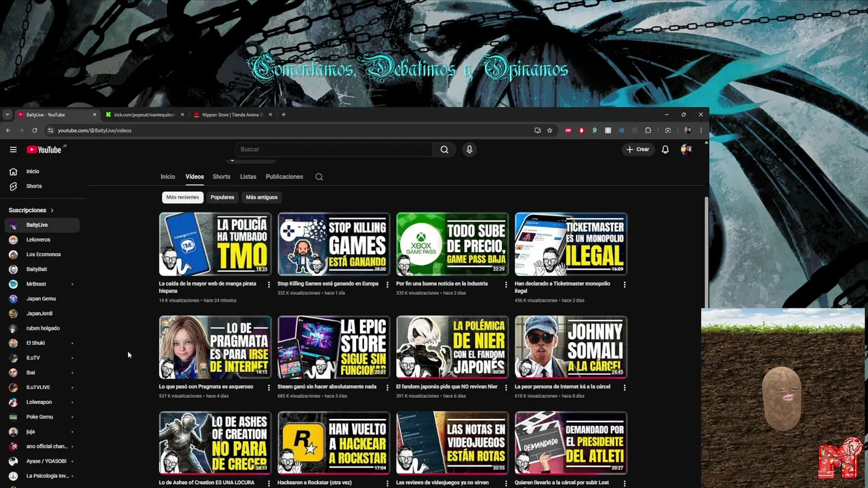This screenshot has height=488, width=868.
Task: Open Poke Gemu channel in sidebar
Action: click(x=43, y=417)
